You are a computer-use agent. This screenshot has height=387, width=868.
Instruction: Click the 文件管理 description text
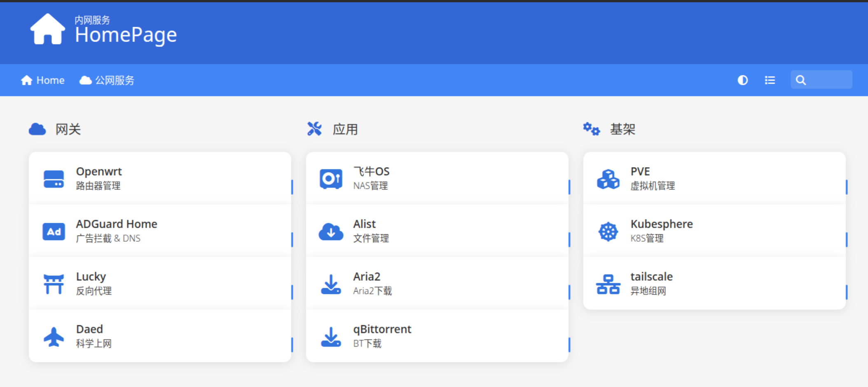pyautogui.click(x=371, y=238)
